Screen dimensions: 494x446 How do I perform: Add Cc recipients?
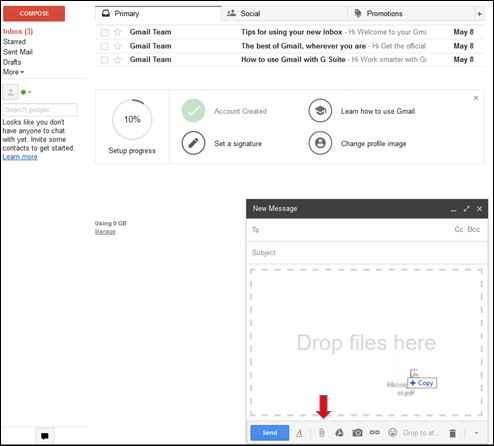pyautogui.click(x=459, y=229)
